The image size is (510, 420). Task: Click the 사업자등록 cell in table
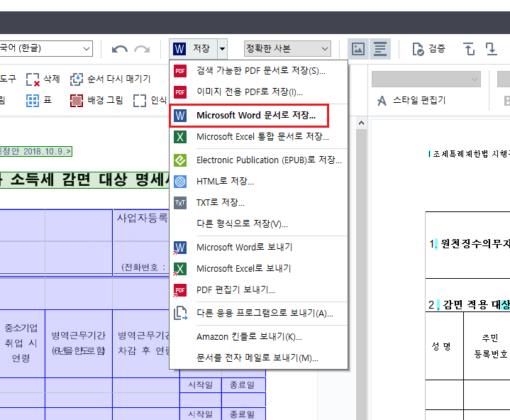click(x=142, y=218)
